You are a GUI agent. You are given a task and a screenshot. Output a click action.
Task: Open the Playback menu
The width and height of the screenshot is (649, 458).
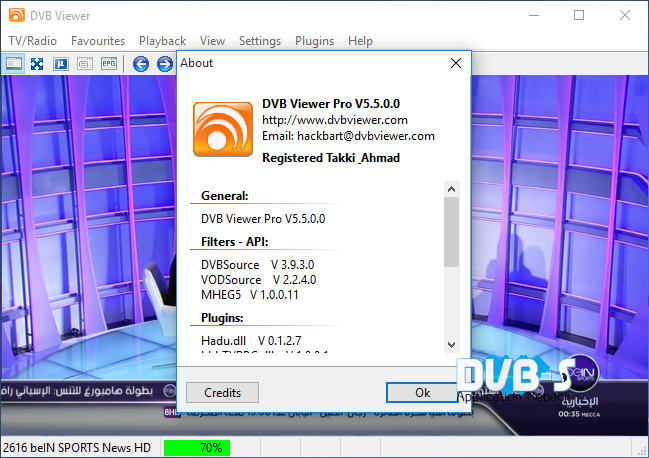pos(162,41)
